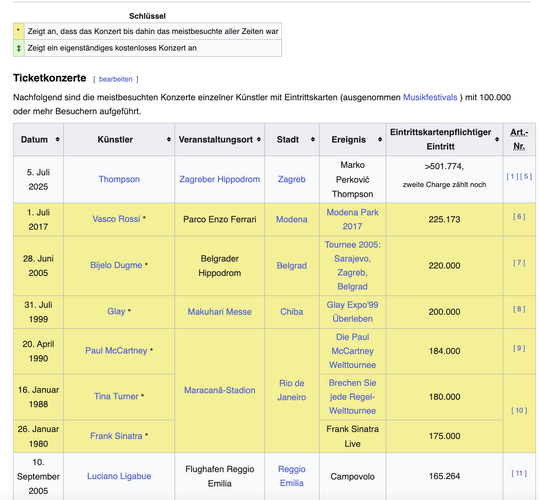
Task: Follow the Paul McCartney link
Action: 116,351
